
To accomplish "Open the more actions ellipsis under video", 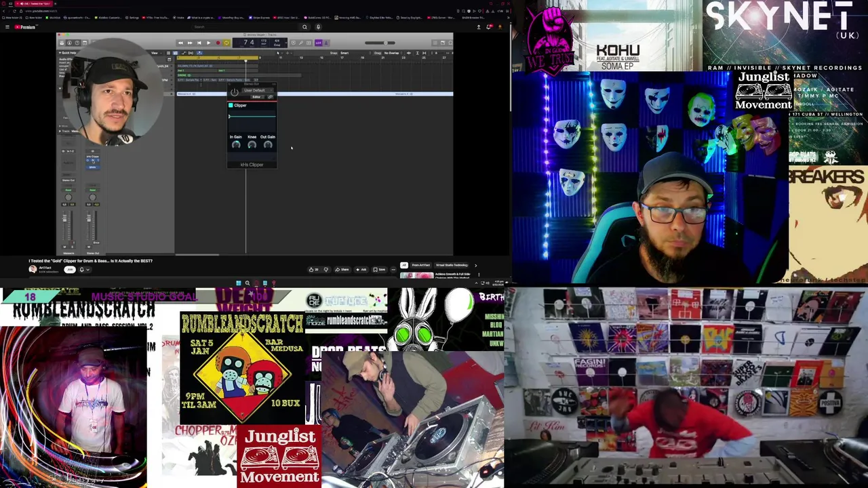I will point(393,269).
